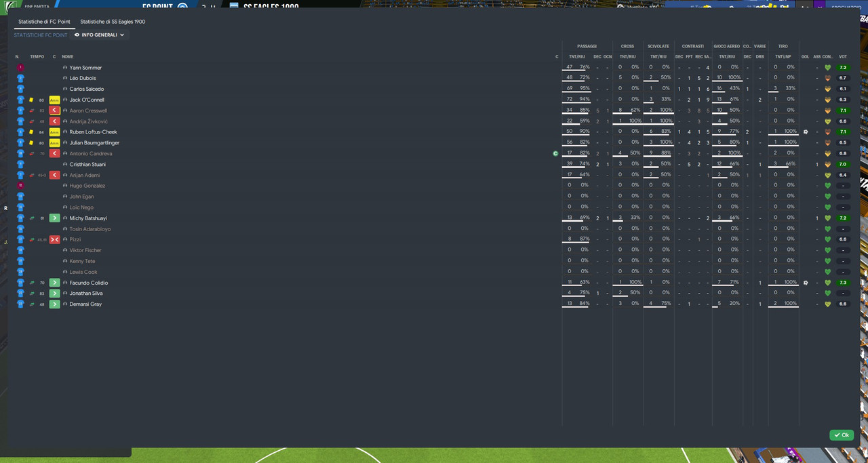868x463 pixels.
Task: Click Jack O'Connell's 94% pass completion value
Action: pyautogui.click(x=585, y=100)
